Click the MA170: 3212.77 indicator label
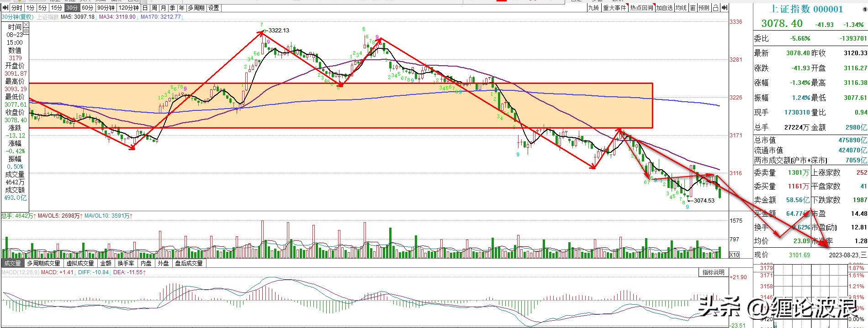 tap(161, 17)
